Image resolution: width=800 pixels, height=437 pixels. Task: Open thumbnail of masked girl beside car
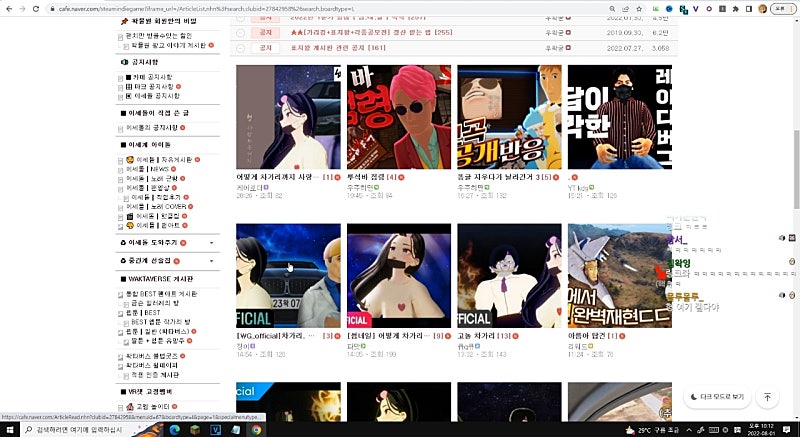288,117
